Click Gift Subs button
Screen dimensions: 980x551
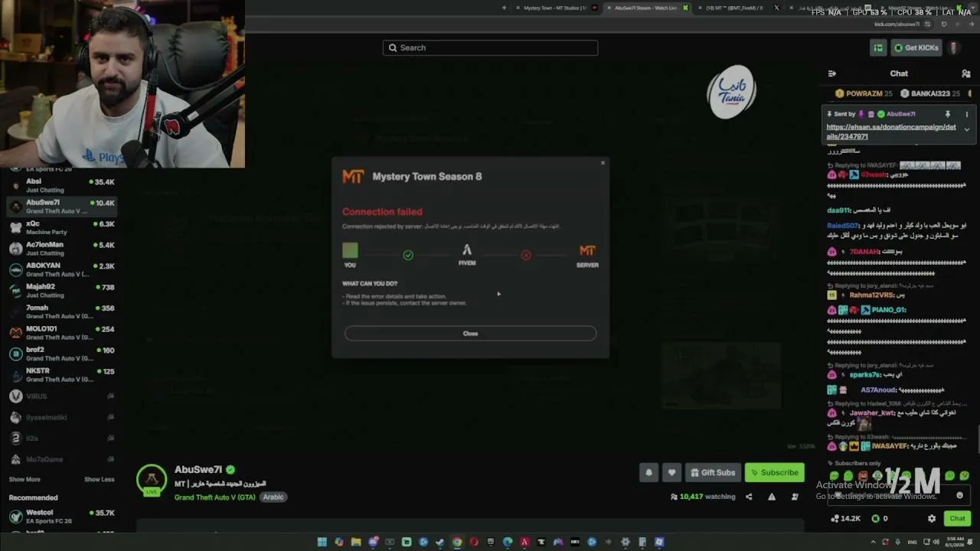[x=712, y=472]
